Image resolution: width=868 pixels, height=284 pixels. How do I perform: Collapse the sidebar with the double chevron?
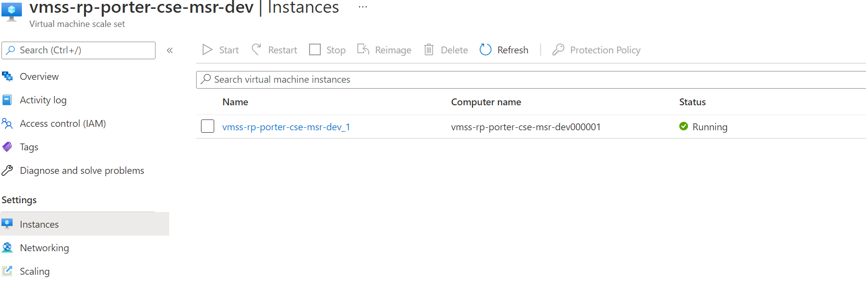170,50
